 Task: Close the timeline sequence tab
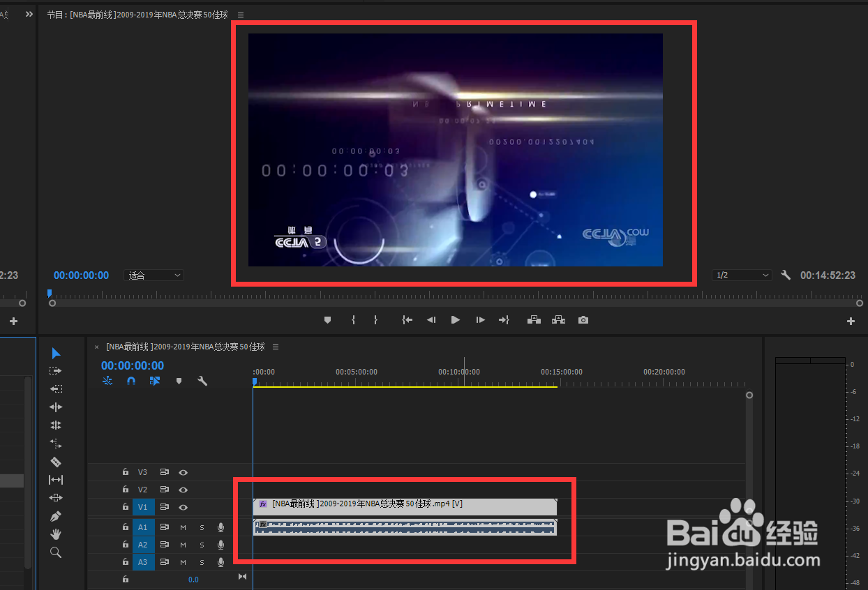click(96, 347)
